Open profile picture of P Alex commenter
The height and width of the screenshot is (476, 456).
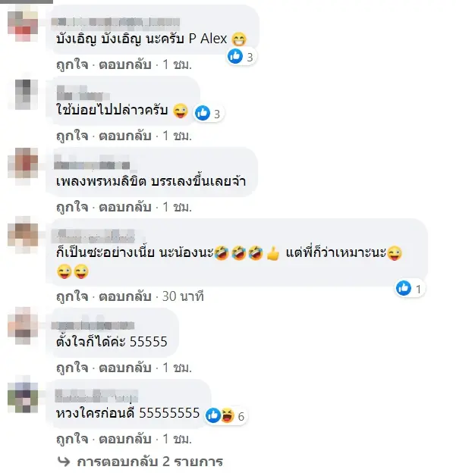coord(23,26)
